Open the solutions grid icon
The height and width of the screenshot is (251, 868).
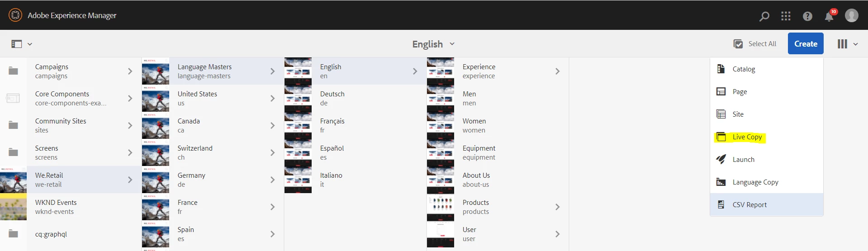(786, 16)
